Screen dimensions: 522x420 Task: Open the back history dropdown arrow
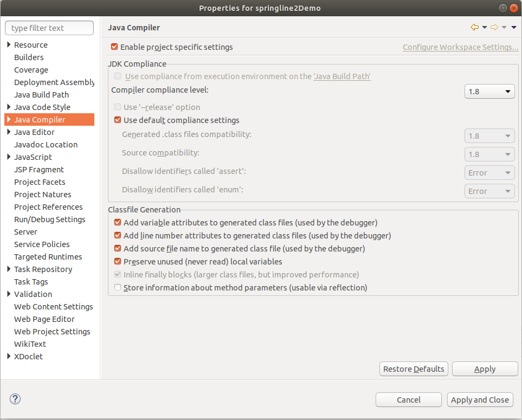pyautogui.click(x=484, y=28)
